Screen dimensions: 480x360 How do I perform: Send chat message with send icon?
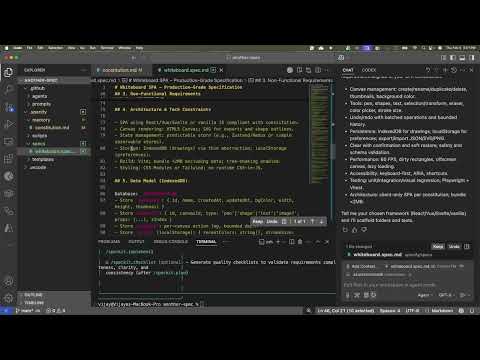pyautogui.click(x=462, y=295)
